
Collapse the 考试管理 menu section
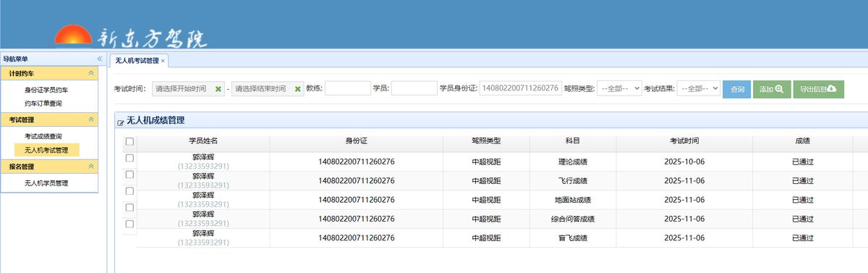pos(90,119)
